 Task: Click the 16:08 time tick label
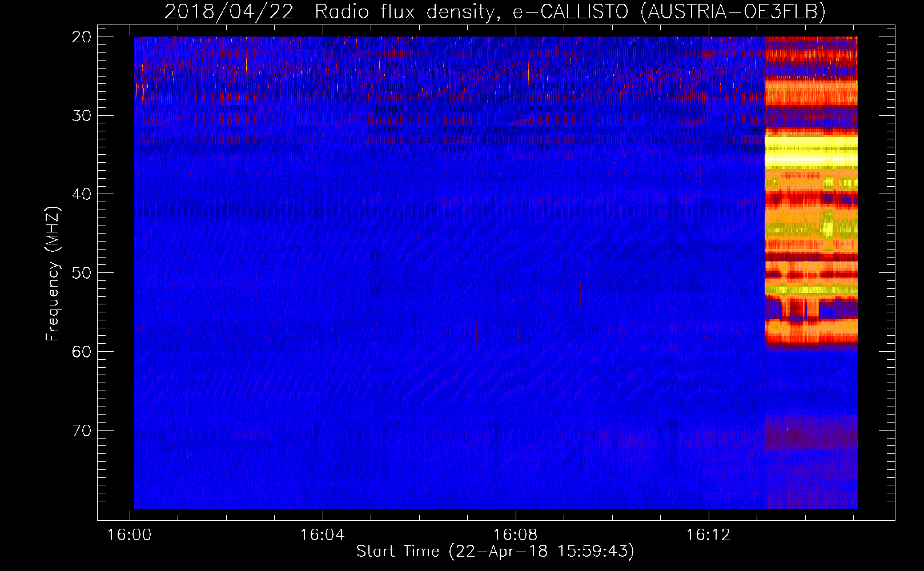[516, 535]
